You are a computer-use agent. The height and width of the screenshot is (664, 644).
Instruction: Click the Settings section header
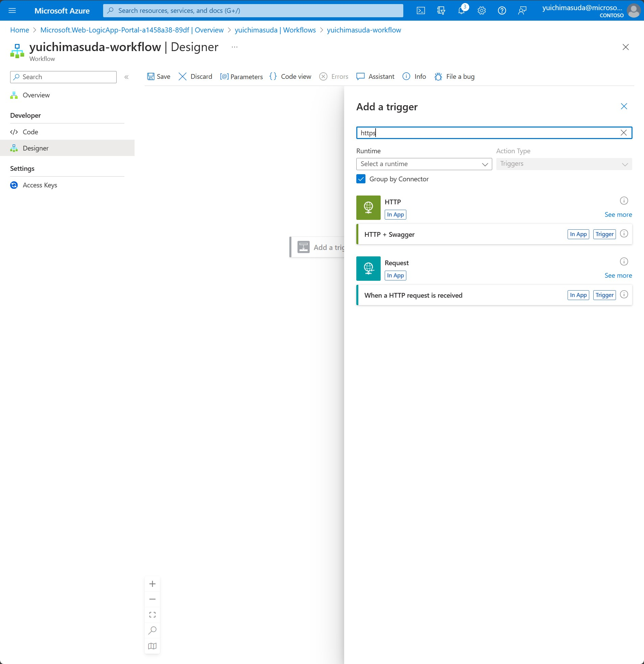tap(22, 169)
